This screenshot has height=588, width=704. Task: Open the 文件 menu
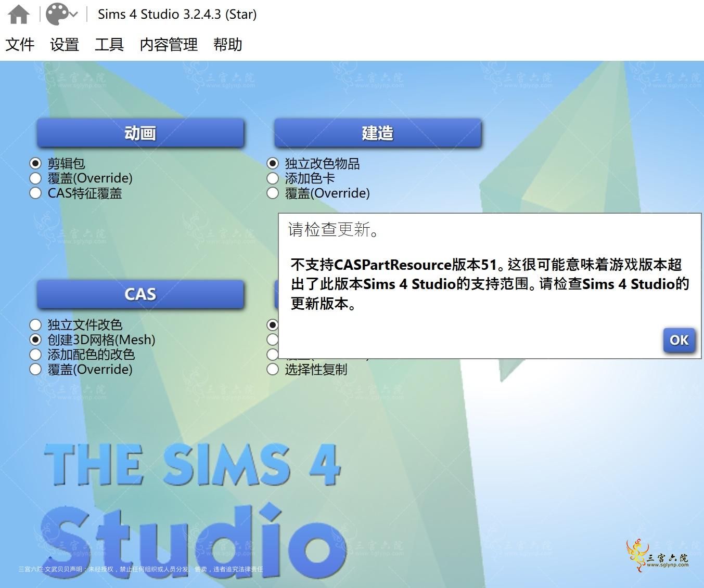pyautogui.click(x=20, y=44)
